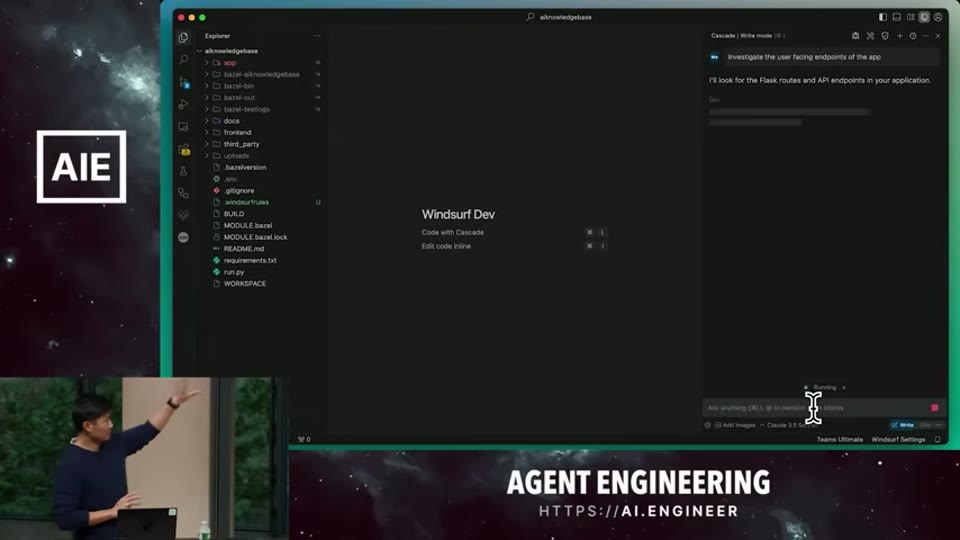Open the Search view in activity bar
The width and height of the screenshot is (960, 540).
coord(183,60)
